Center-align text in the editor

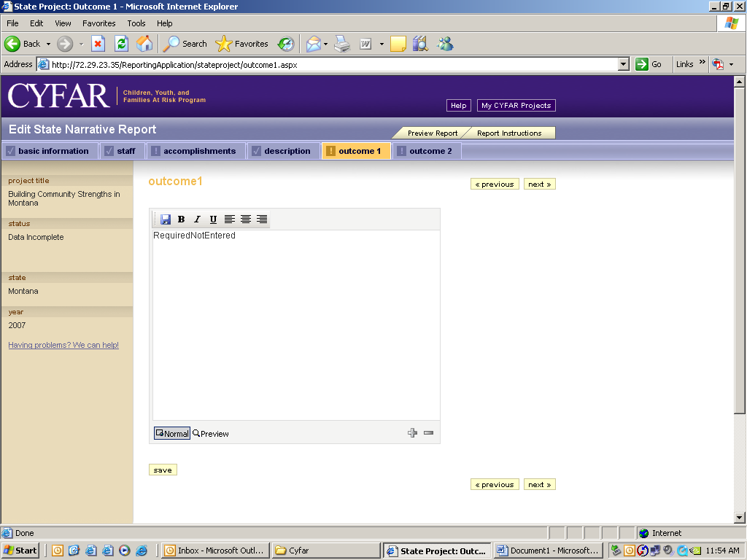click(246, 219)
